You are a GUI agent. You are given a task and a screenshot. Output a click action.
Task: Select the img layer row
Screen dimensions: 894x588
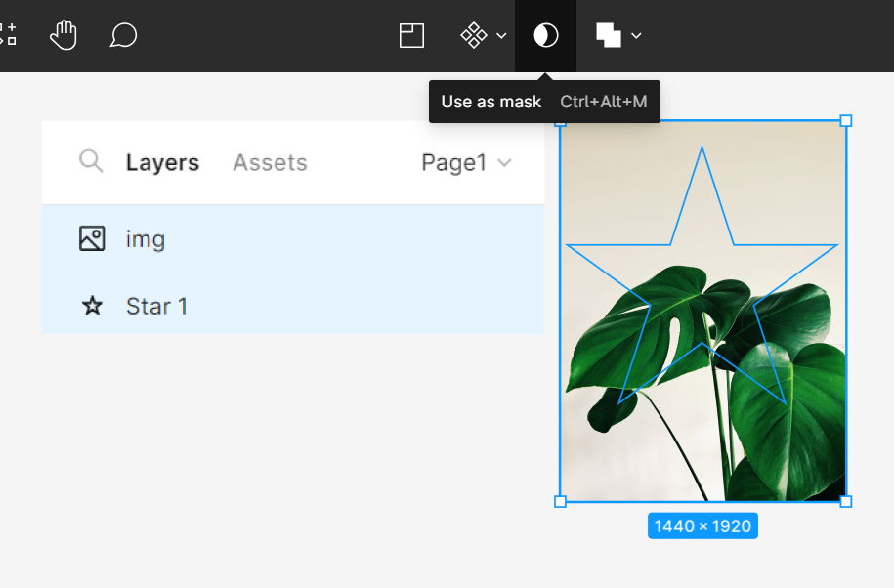coord(293,238)
